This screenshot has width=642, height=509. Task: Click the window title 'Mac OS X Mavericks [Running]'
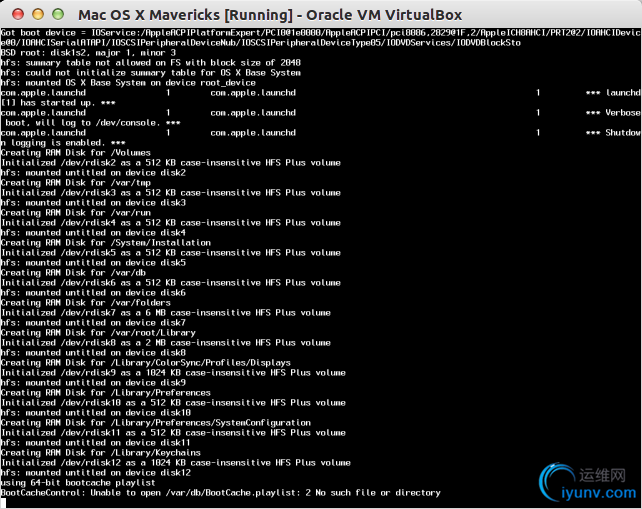[x=185, y=15]
